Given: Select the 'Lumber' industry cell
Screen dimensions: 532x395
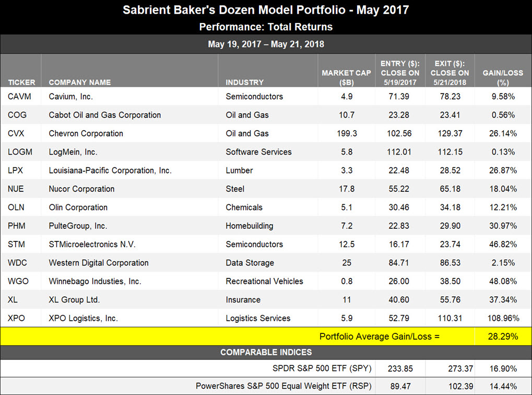Looking at the screenshot, I should point(239,170).
